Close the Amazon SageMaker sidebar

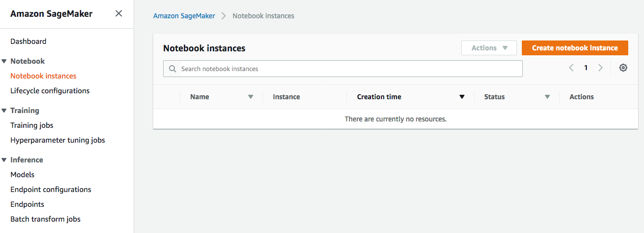[119, 14]
